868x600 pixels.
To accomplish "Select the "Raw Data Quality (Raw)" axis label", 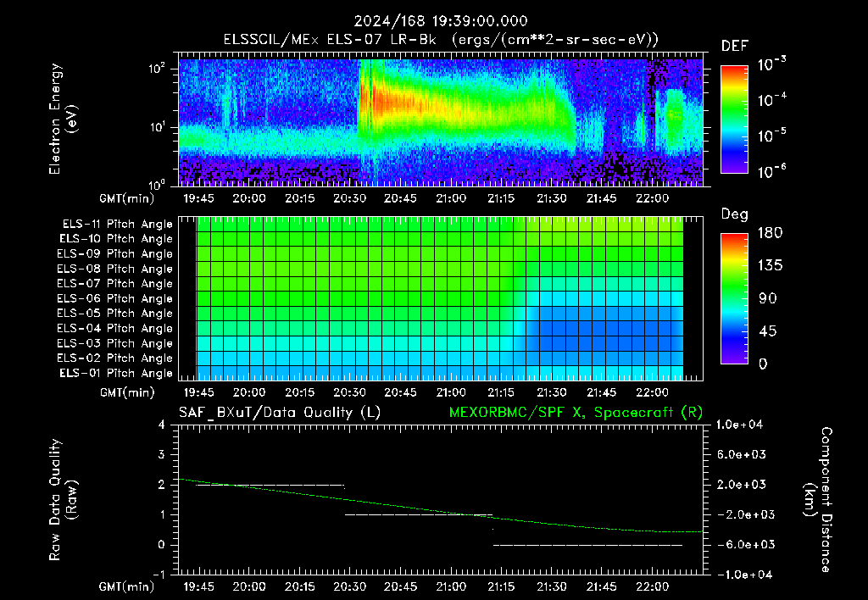I will pyautogui.click(x=63, y=500).
